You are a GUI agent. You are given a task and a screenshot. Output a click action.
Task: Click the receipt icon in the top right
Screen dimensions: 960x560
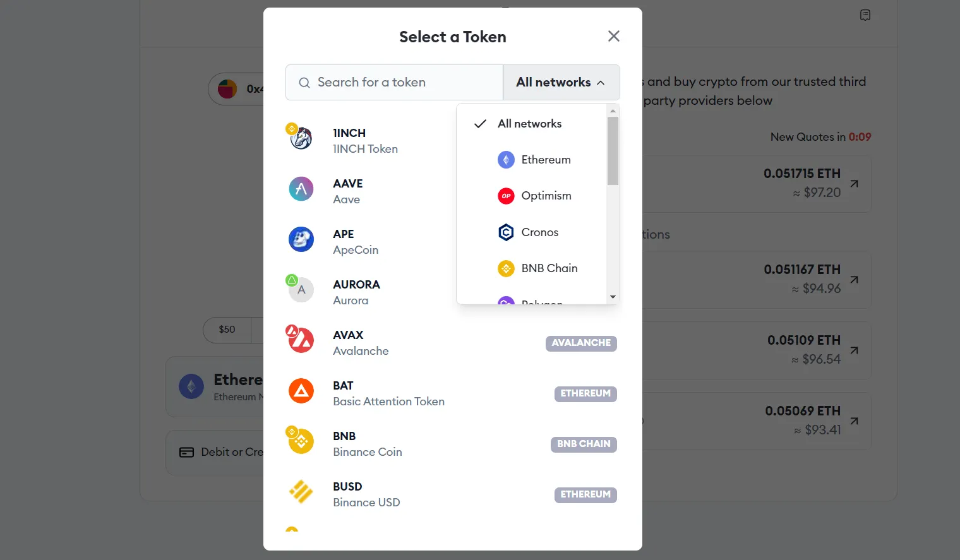click(x=865, y=15)
